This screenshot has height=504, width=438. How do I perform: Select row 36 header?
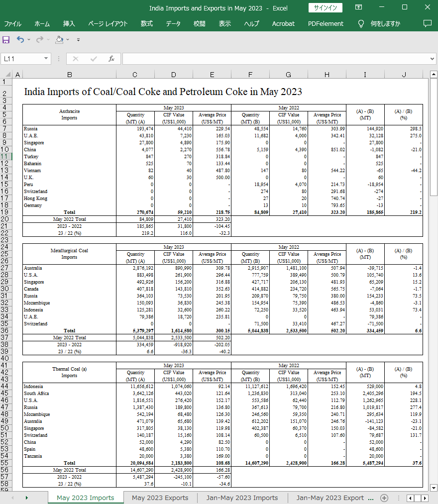[x=6, y=330]
